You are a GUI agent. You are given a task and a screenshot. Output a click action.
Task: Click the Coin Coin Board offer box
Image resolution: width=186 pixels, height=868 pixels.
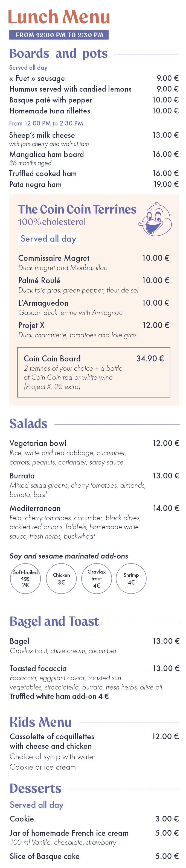pos(94,372)
